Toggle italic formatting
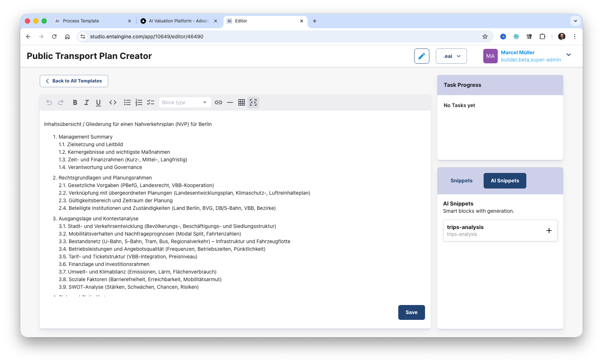603x364 pixels. (x=86, y=102)
